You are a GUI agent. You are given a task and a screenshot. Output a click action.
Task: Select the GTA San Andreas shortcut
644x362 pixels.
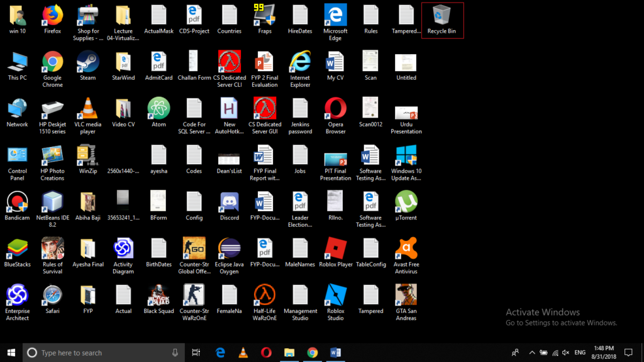(406, 303)
